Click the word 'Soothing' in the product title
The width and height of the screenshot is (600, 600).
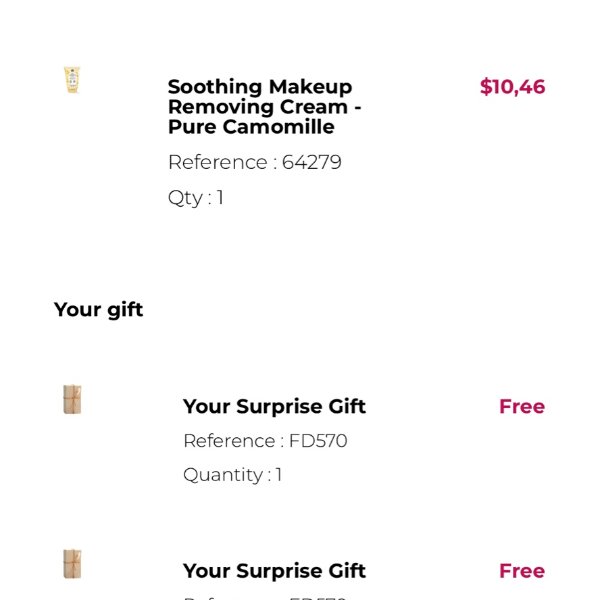point(215,87)
